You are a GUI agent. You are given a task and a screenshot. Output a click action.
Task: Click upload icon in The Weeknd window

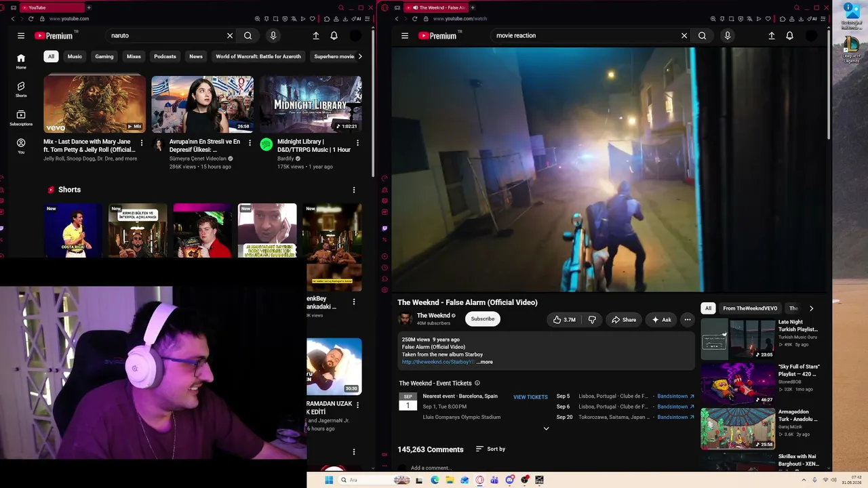[772, 36]
